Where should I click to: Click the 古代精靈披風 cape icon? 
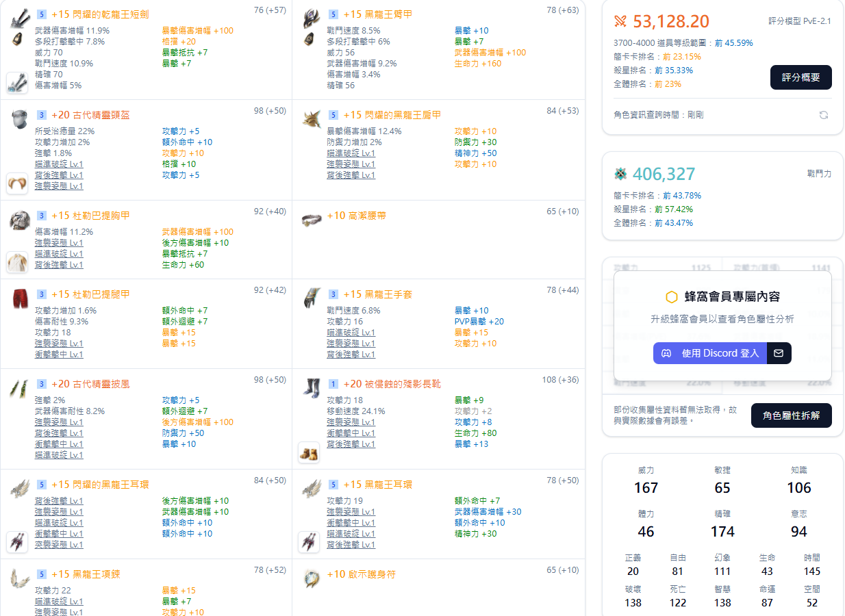(x=18, y=389)
